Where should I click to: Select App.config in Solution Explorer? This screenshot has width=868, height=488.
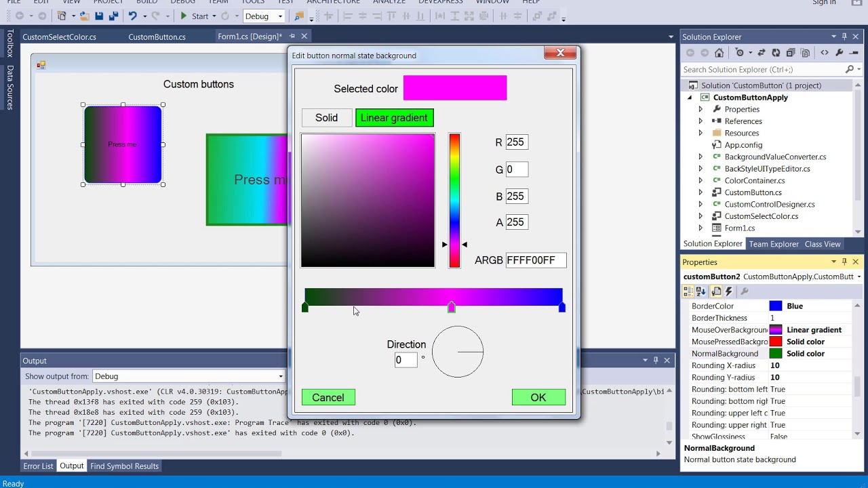[743, 145]
